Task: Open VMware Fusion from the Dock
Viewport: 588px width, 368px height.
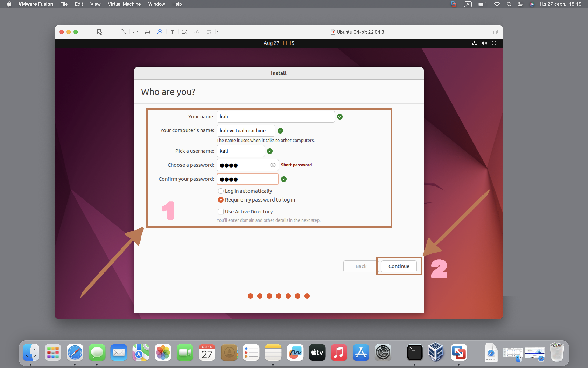Action: tap(459, 352)
